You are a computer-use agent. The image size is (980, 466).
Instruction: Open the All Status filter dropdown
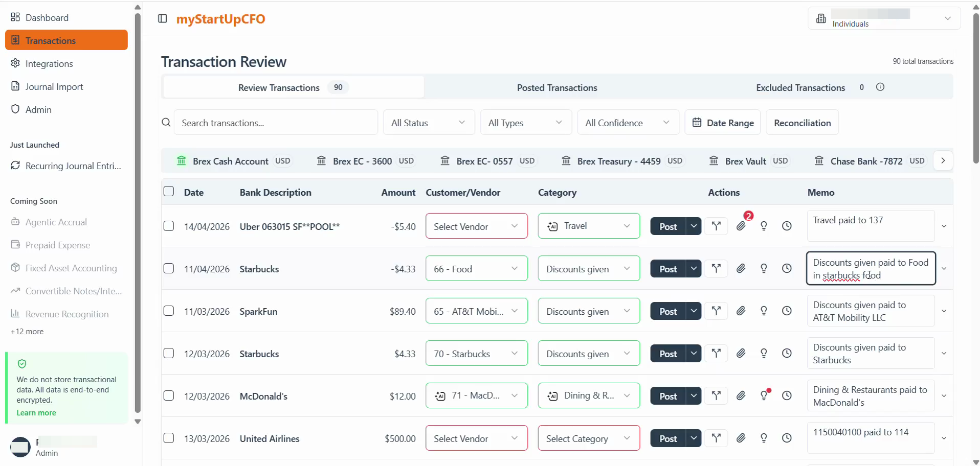[429, 123]
